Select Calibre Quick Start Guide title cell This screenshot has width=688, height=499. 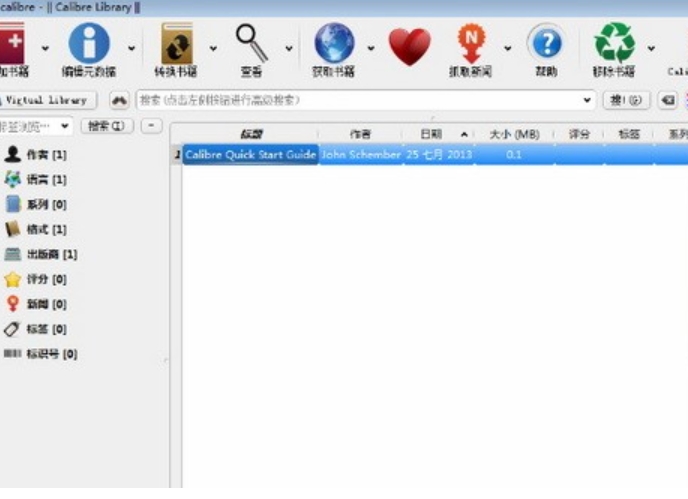point(251,154)
